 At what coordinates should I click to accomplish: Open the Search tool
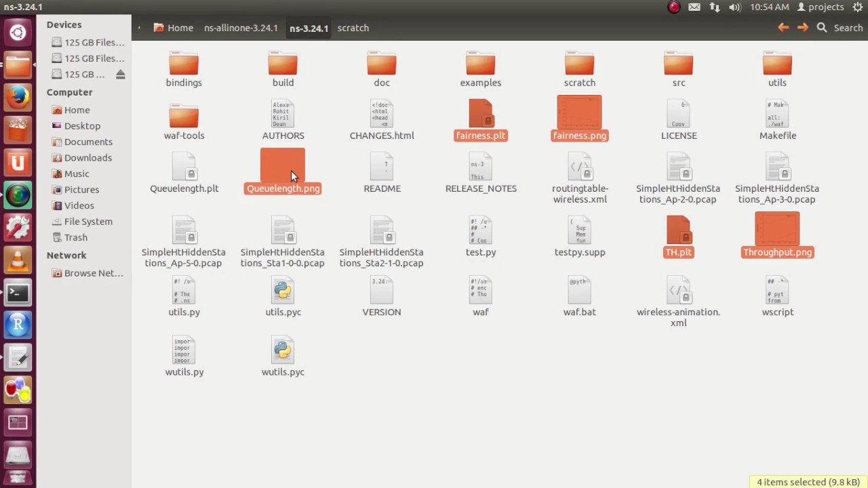tap(840, 28)
